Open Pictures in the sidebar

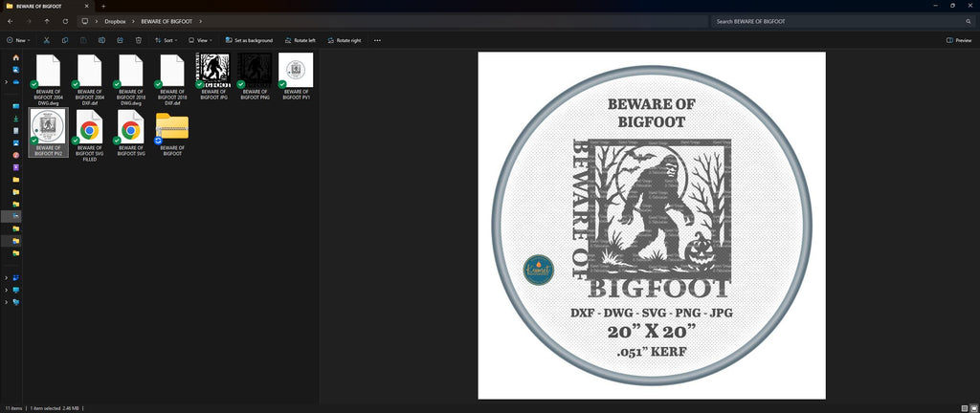tap(15, 142)
